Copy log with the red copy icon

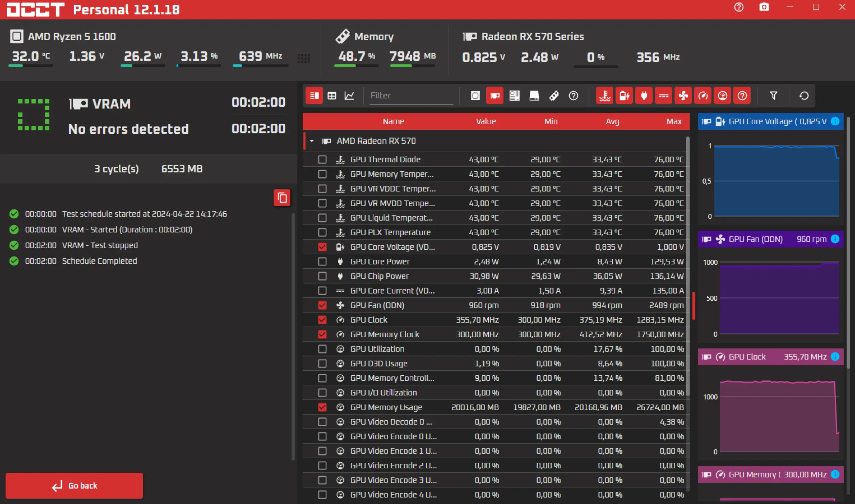coord(282,198)
